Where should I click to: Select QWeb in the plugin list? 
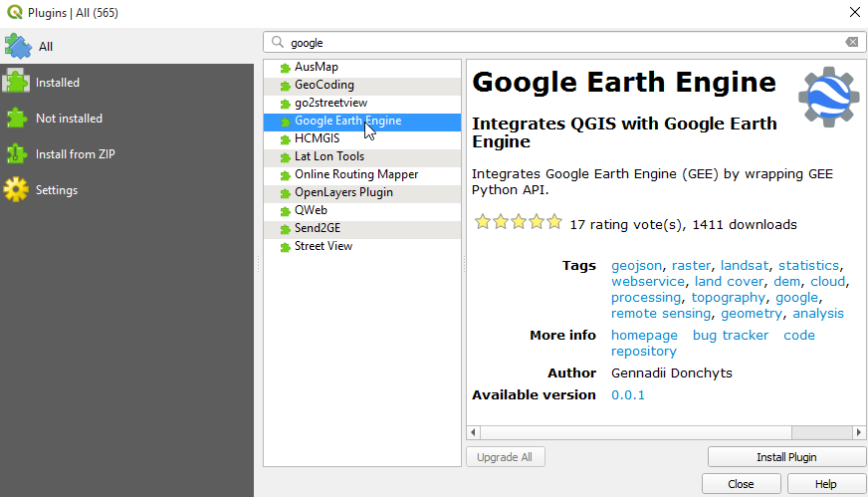click(x=362, y=210)
